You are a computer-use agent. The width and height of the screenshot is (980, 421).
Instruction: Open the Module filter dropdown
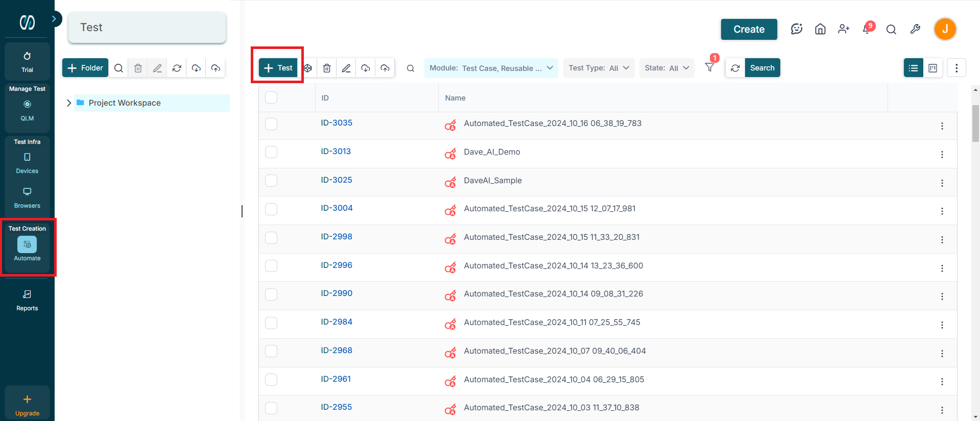[491, 68]
